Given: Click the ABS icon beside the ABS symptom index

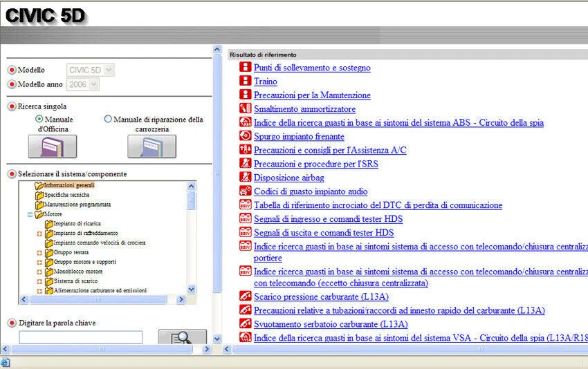Looking at the screenshot, I should [x=246, y=122].
